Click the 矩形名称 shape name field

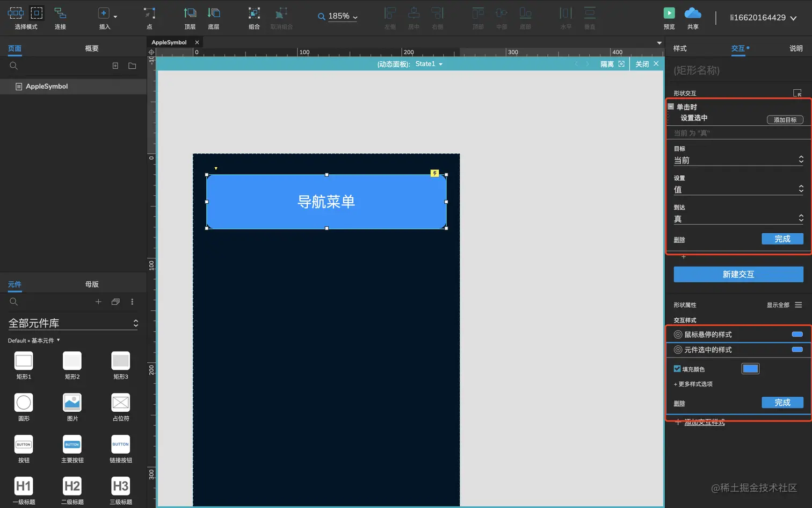[x=738, y=70]
